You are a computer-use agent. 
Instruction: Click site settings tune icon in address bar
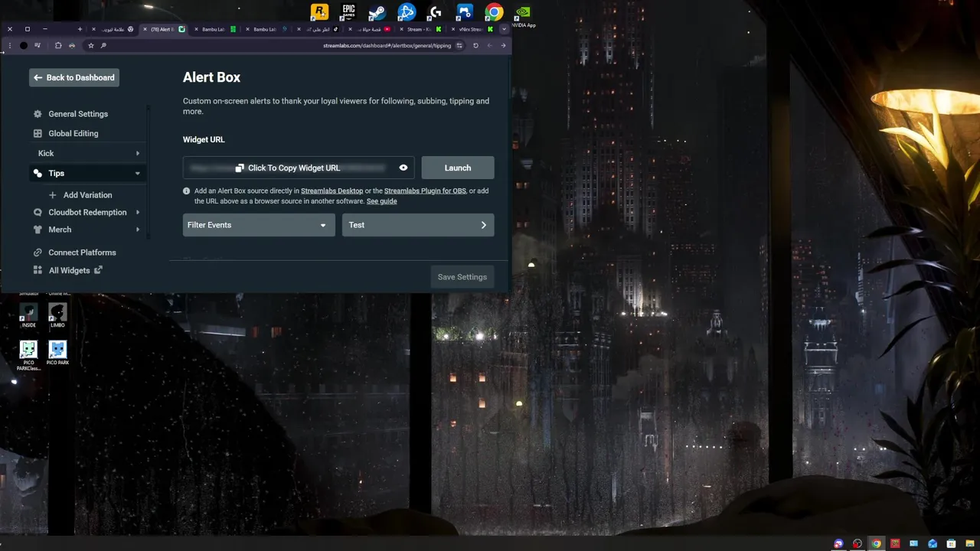(459, 45)
